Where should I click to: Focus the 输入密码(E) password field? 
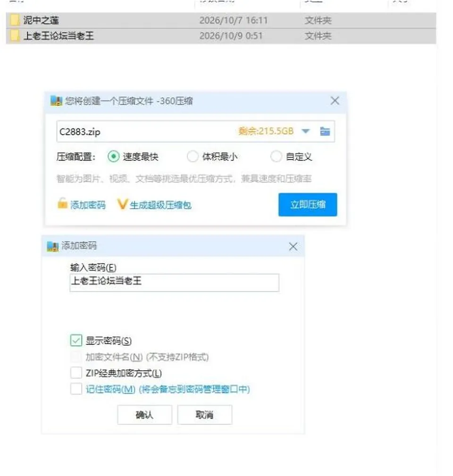(x=174, y=282)
